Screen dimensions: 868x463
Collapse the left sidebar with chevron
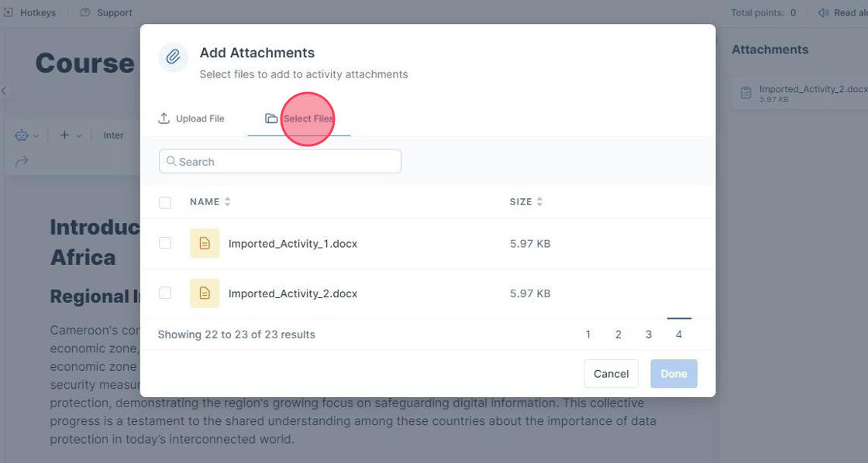[4, 91]
